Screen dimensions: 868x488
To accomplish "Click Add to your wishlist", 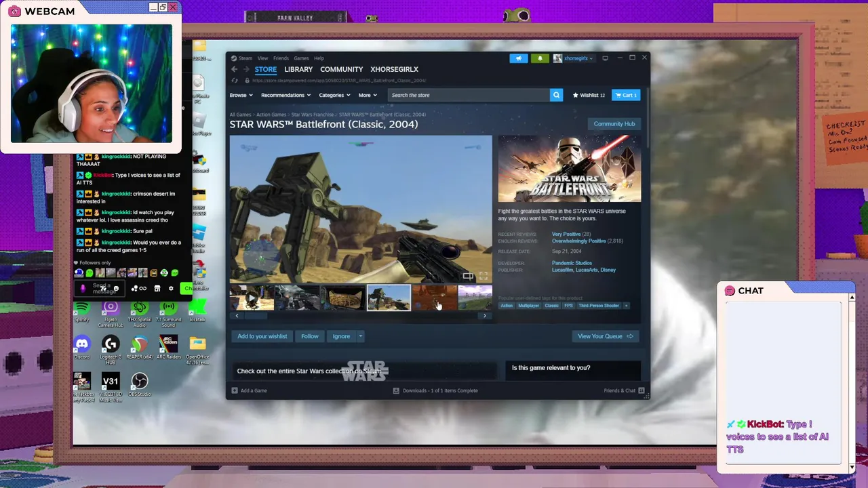I will tap(262, 336).
